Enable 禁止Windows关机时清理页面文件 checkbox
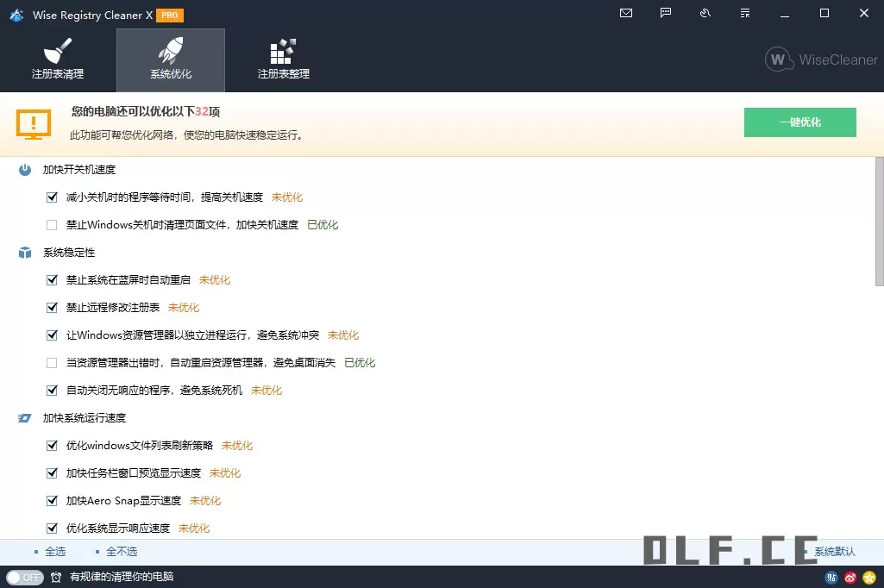This screenshot has width=884, height=588. [x=52, y=224]
